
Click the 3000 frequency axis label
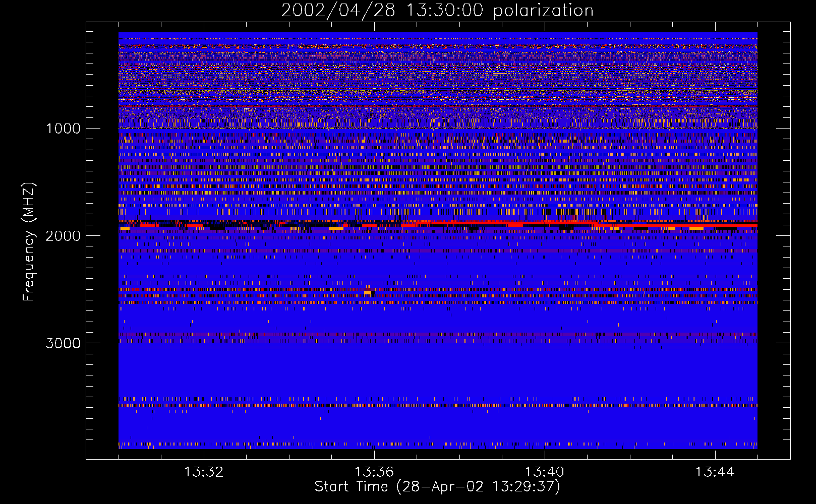[x=63, y=343]
